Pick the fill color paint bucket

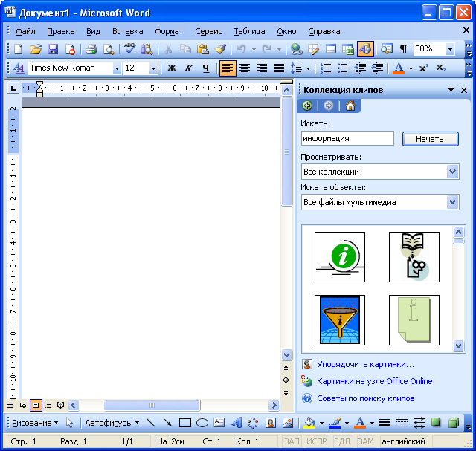tap(309, 423)
